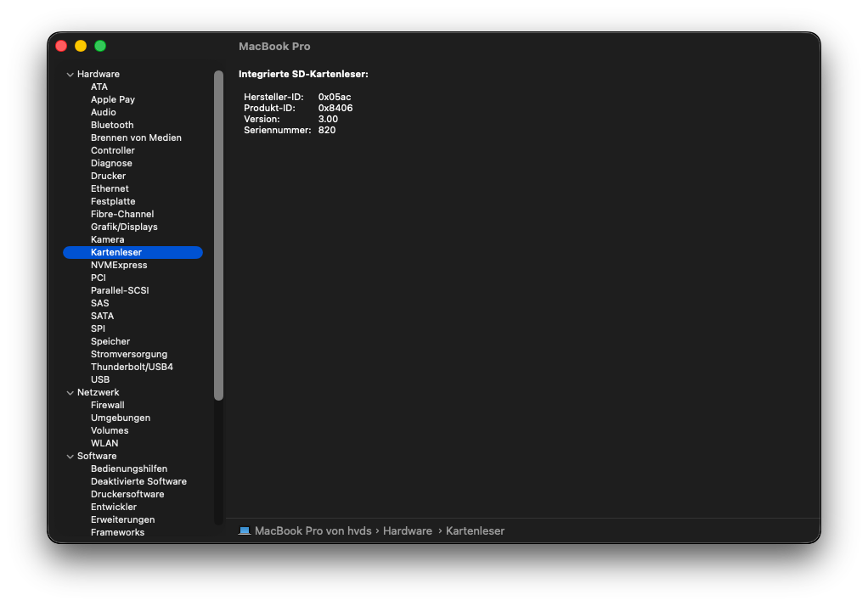Select Speicher in the sidebar
Screen dimensions: 868x606
pos(110,341)
